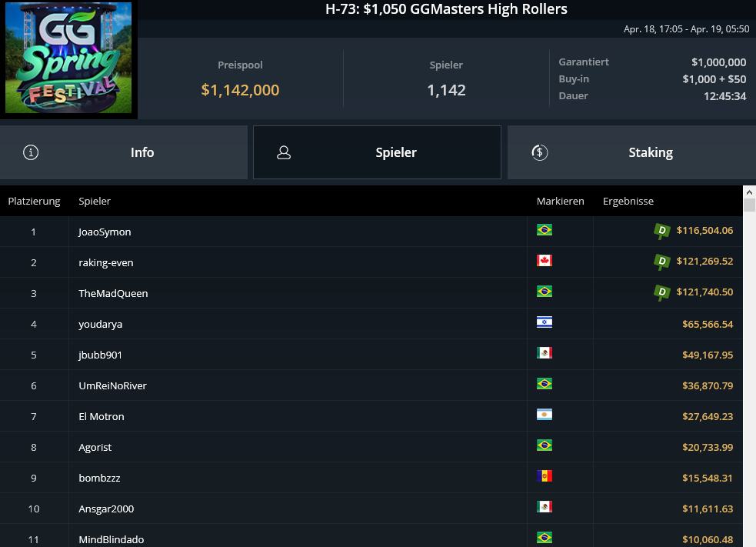Click Agorist's Brazil flag

click(545, 445)
